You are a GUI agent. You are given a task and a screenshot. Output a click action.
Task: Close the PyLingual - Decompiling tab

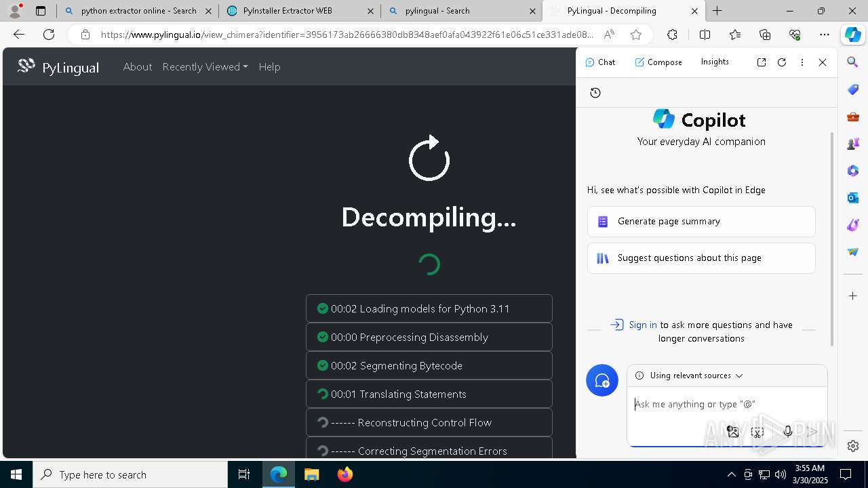point(694,11)
